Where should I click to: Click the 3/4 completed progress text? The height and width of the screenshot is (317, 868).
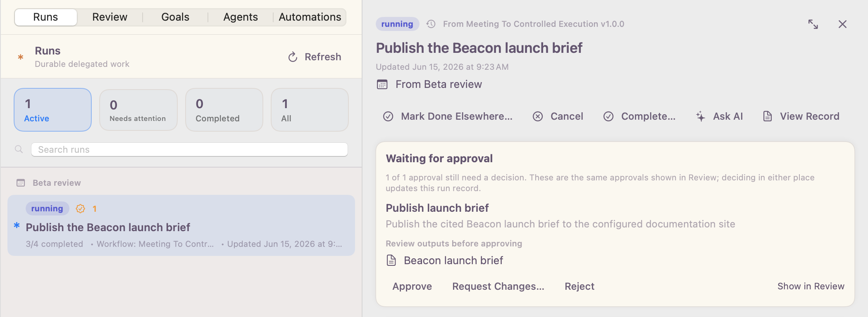[x=55, y=244]
